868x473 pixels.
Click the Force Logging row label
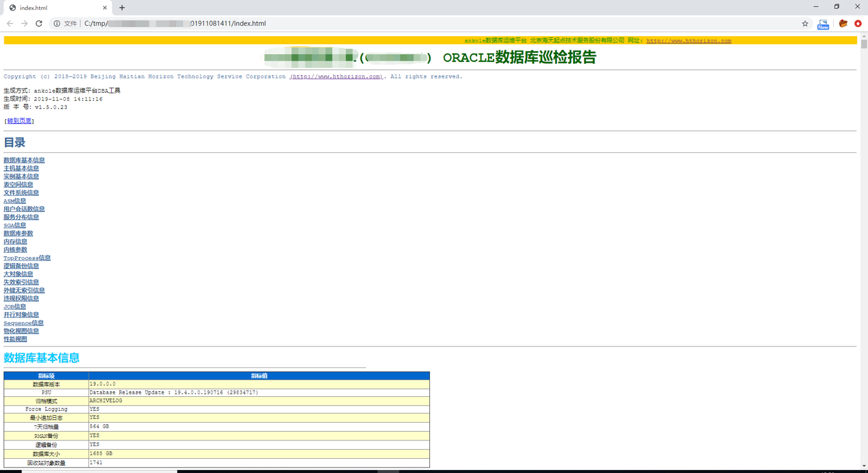coord(46,409)
